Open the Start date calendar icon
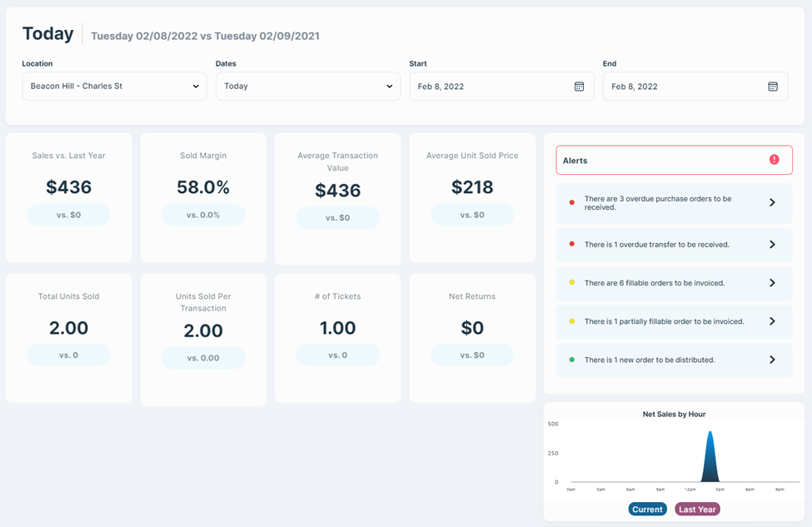The image size is (812, 527). click(579, 87)
